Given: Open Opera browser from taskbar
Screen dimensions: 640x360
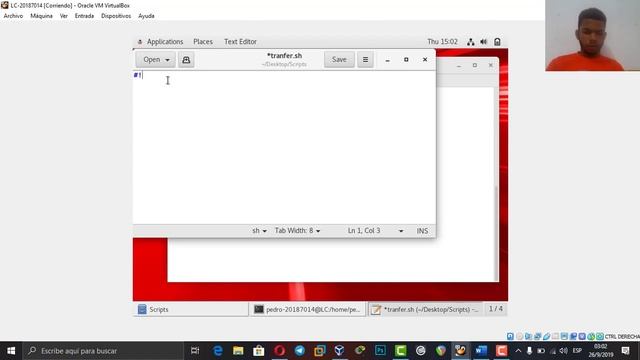Looking at the screenshot, I should [x=279, y=351].
